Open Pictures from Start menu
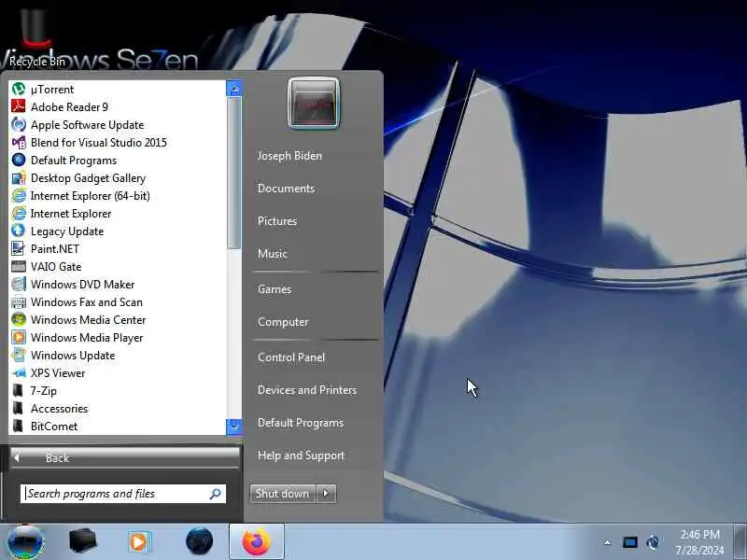The width and height of the screenshot is (747, 560). click(277, 221)
